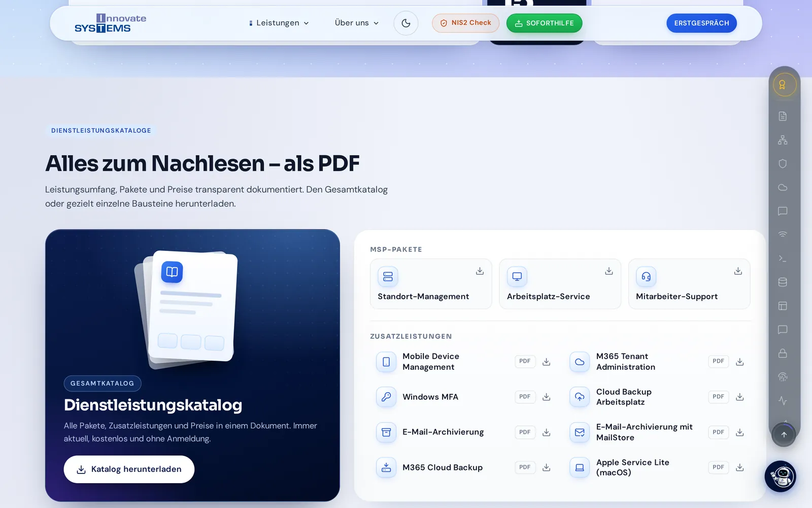Click the PDF badge for Windows MFA
This screenshot has width=812, height=508.
point(525,397)
